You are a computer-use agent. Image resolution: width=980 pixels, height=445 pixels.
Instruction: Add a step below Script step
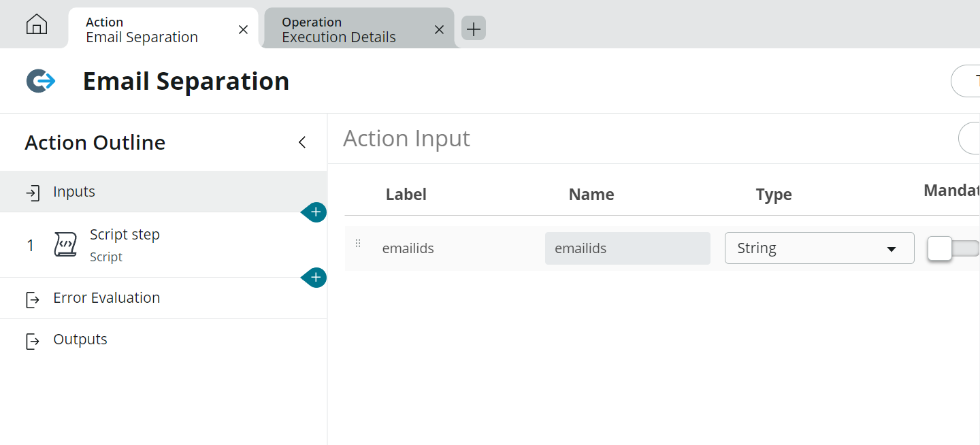(315, 278)
